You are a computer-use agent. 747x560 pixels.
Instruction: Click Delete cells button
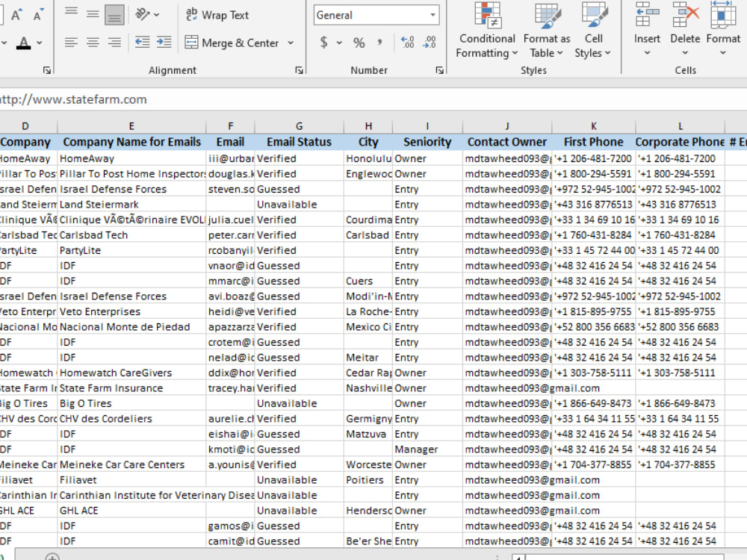pyautogui.click(x=685, y=30)
